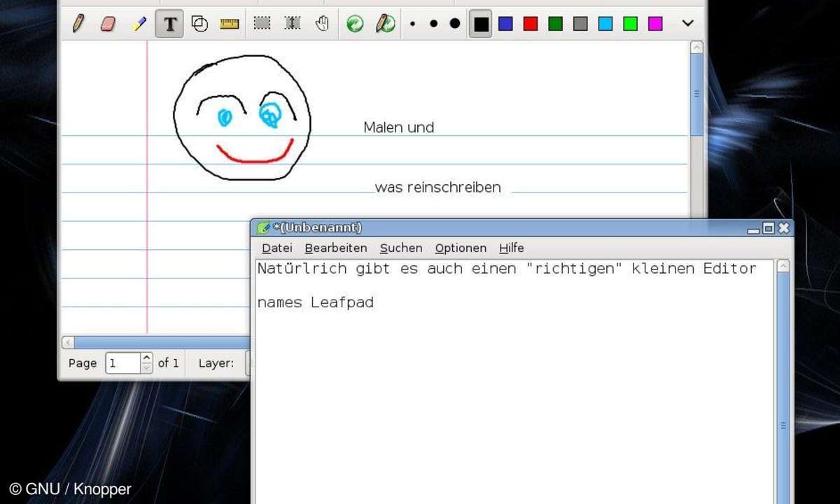The width and height of the screenshot is (840, 504).
Task: Choose the Vertical Space tool
Action: [x=292, y=24]
